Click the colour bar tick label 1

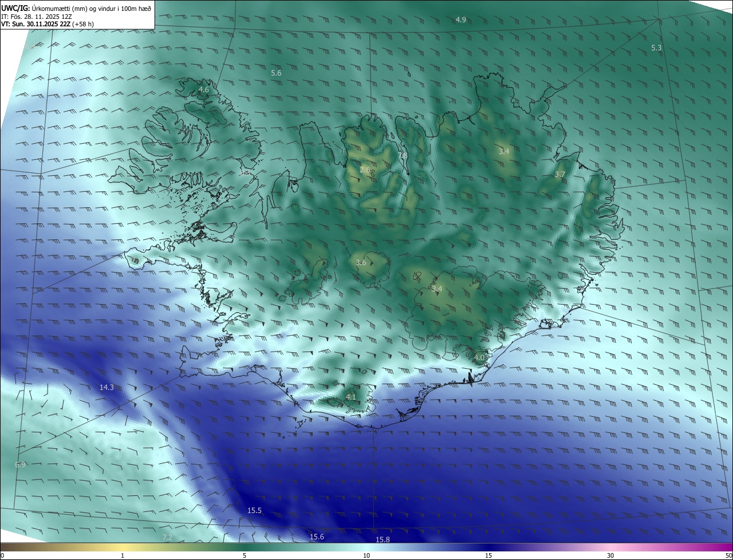coord(123,555)
